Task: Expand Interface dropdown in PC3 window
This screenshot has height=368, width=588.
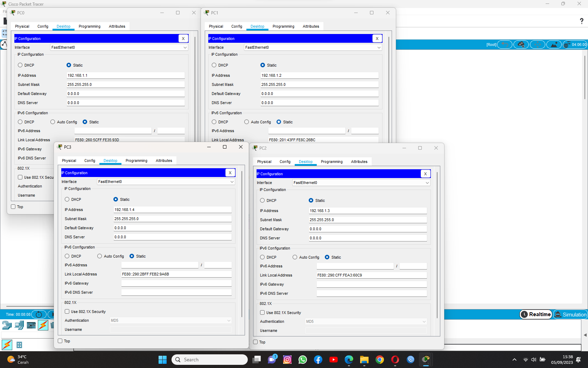Action: [166, 182]
